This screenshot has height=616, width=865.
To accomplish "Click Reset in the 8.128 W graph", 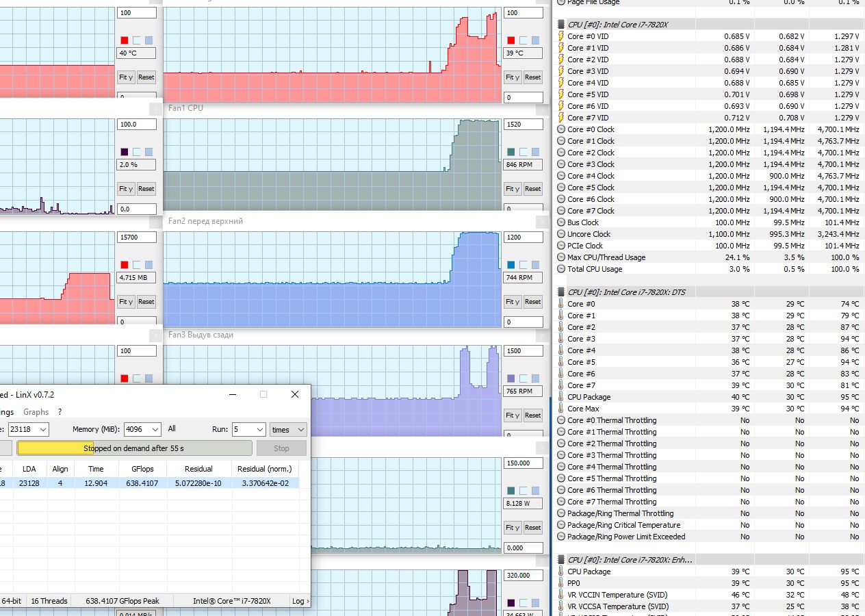I will click(x=533, y=528).
